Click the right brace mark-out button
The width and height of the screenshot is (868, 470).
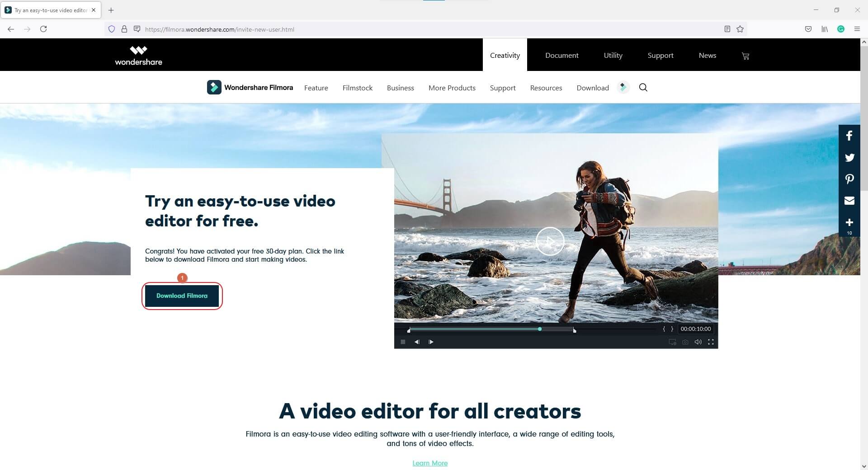point(672,329)
